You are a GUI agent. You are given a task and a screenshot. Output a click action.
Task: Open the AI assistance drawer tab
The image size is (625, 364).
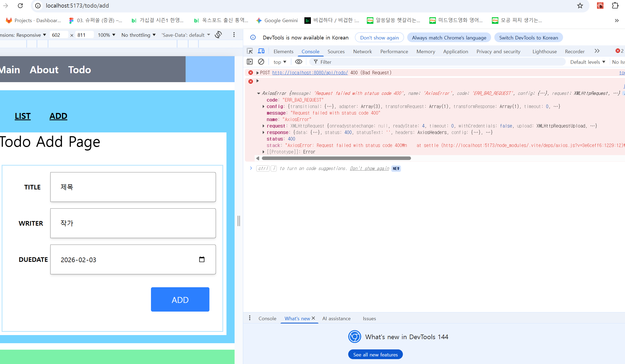click(x=336, y=318)
